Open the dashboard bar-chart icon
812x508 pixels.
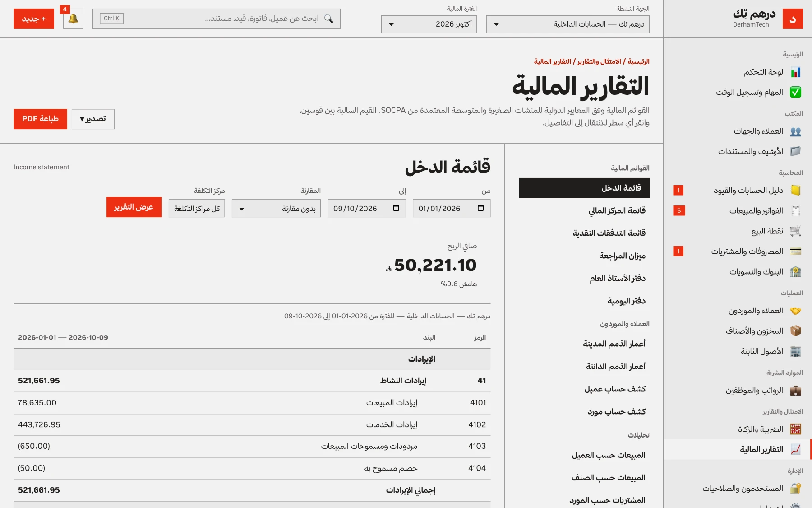[x=795, y=72]
